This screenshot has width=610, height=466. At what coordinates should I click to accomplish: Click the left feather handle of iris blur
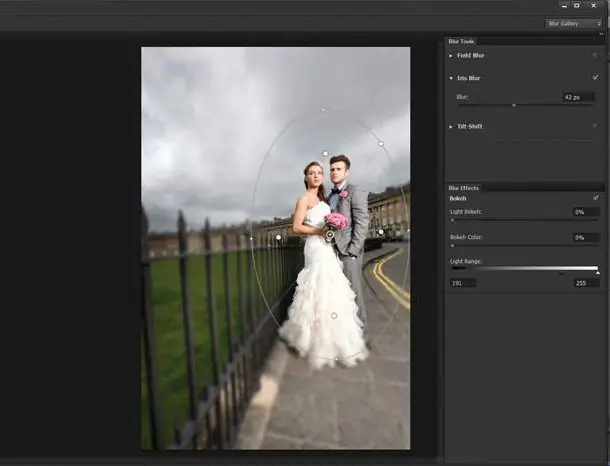278,237
